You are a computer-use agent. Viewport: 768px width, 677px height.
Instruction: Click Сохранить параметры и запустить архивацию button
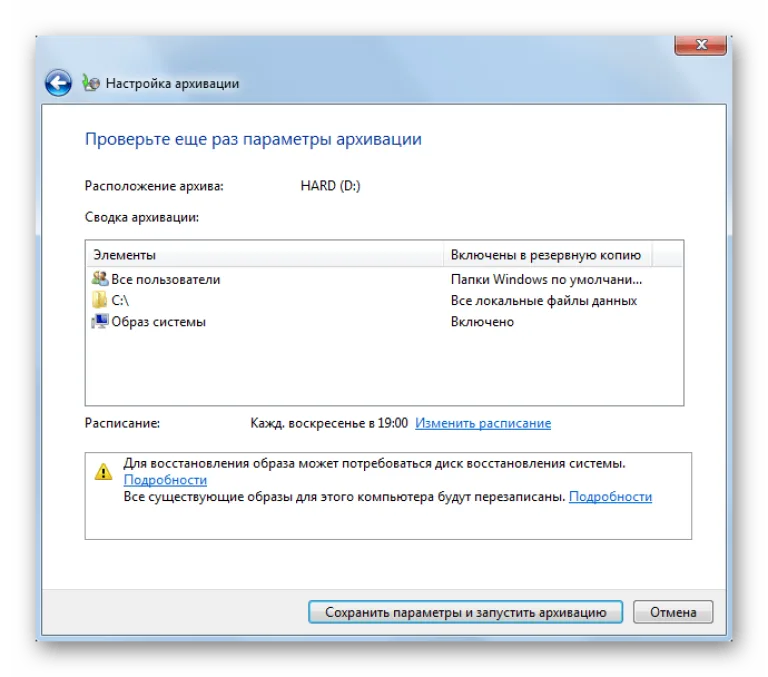tap(465, 612)
